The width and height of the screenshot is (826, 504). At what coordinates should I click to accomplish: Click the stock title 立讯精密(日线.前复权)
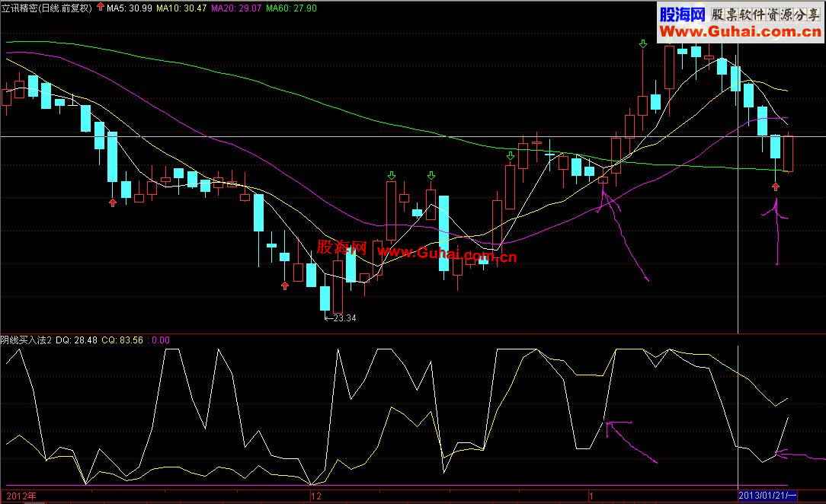[47, 8]
